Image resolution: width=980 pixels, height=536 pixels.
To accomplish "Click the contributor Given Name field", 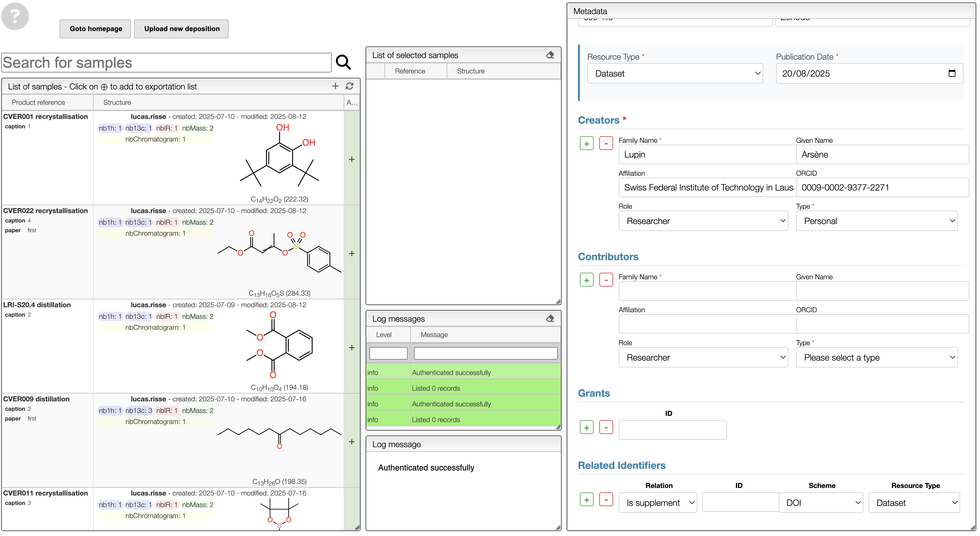I will [x=882, y=291].
